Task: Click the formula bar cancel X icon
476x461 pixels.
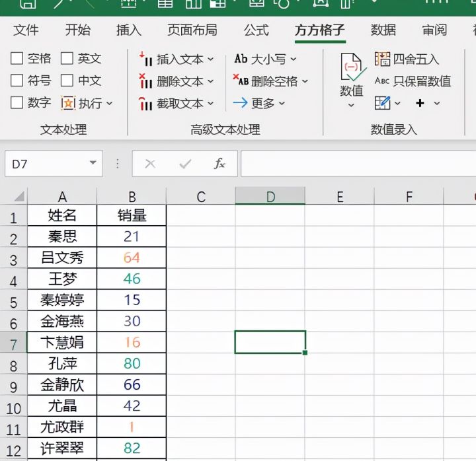Action: point(150,164)
